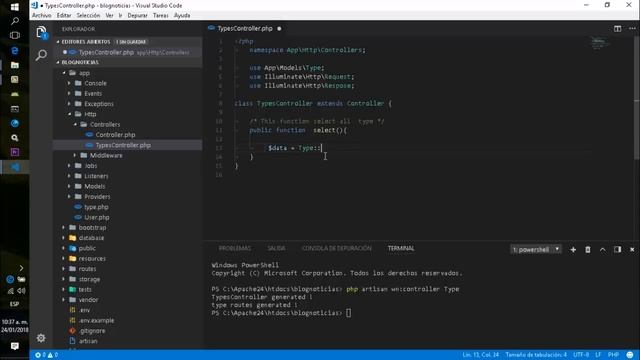Switch to the SALIDA panel tab
This screenshot has width=640, height=360.
pos(276,248)
